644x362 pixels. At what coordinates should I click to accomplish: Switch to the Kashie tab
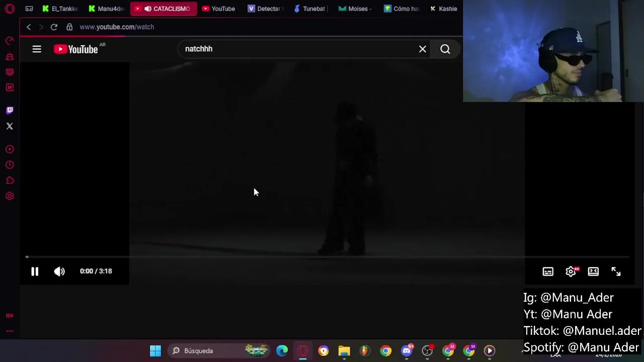click(x=444, y=9)
